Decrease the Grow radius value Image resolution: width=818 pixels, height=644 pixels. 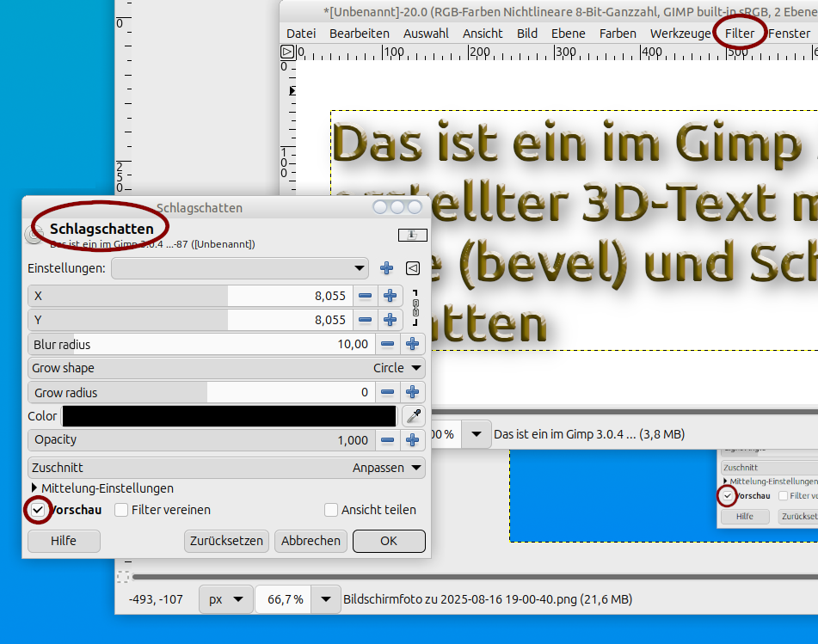[388, 391]
